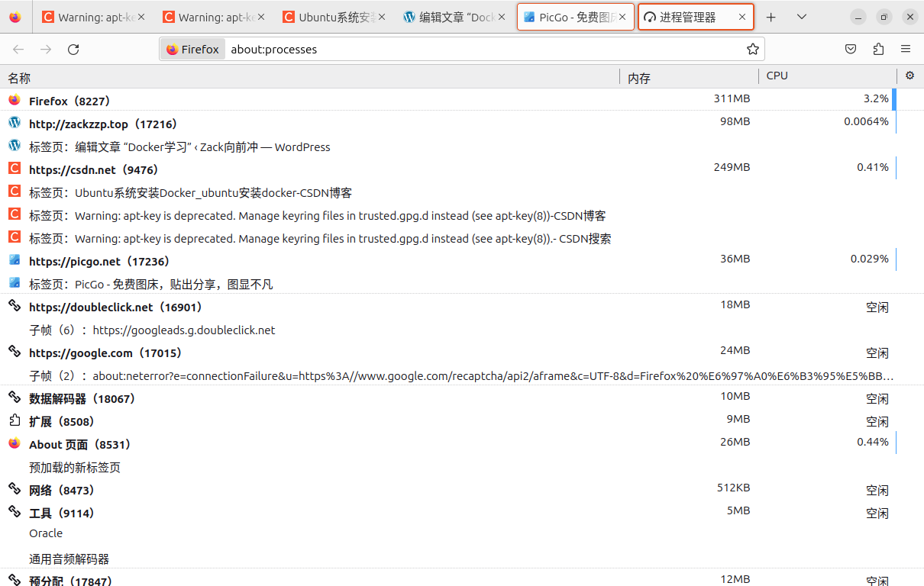The height and width of the screenshot is (586, 924).
Task: Click PicGo icon beside 标签页：PicGo row
Action: (14, 282)
